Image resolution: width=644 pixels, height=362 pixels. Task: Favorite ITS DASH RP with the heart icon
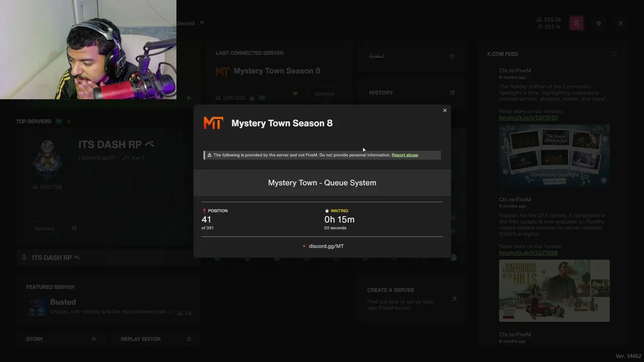pyautogui.click(x=74, y=228)
